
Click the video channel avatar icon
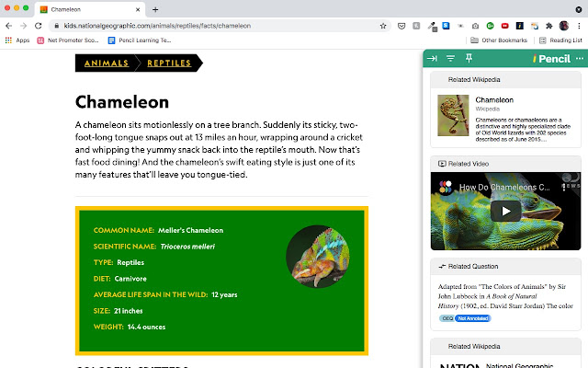coord(445,187)
